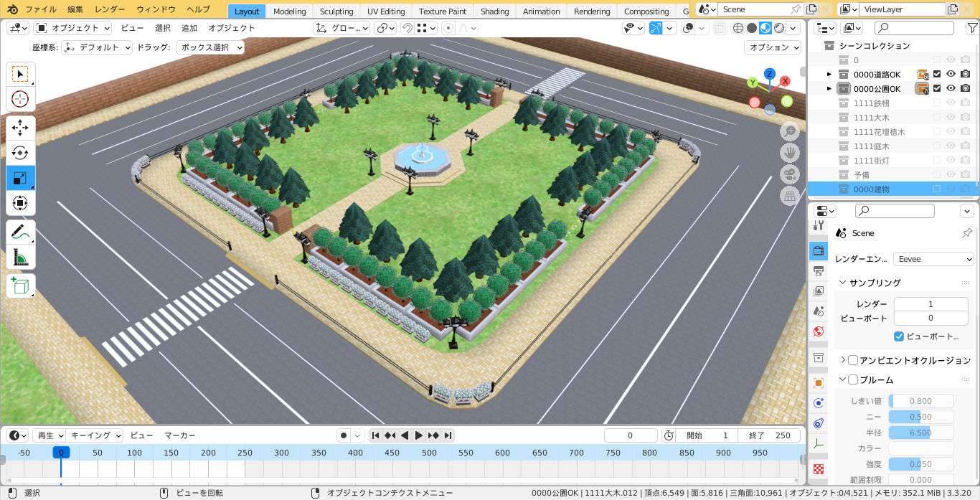Open the timeline マーカー menu
The height and width of the screenshot is (500, 980).
(x=180, y=435)
